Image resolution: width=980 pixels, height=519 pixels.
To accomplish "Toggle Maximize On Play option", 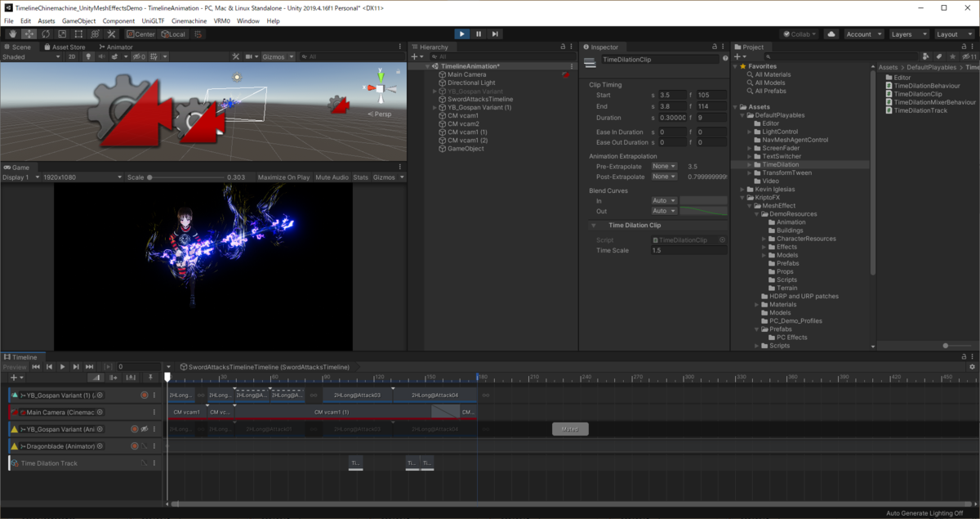I will (x=283, y=177).
